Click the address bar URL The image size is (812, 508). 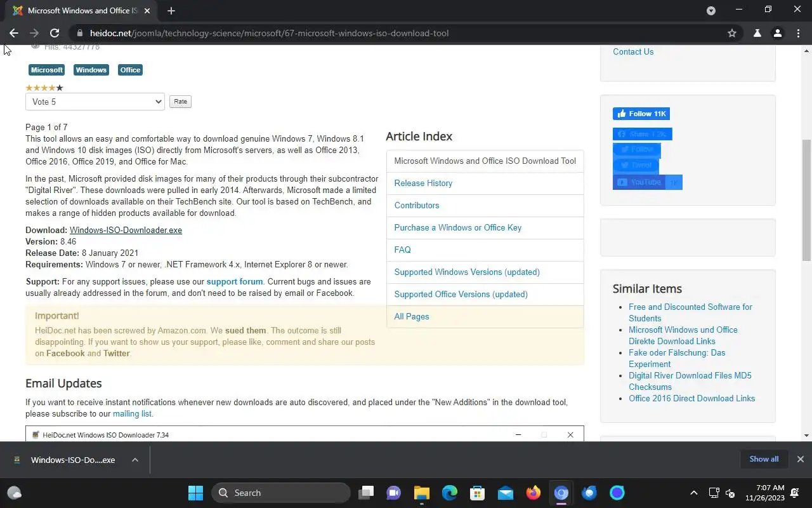click(x=269, y=33)
